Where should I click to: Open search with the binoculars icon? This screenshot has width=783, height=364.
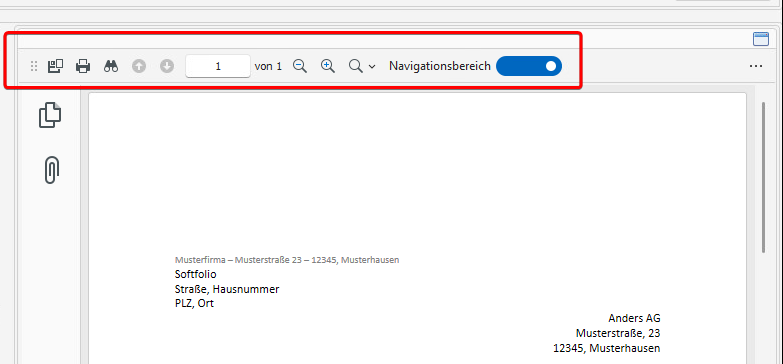[111, 66]
